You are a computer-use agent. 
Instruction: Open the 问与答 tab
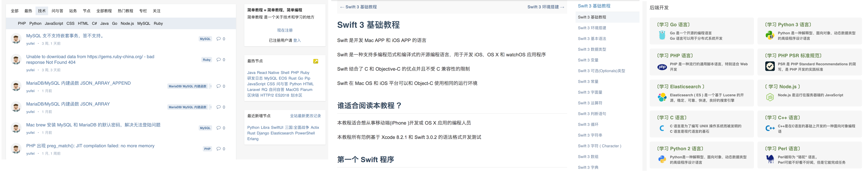(x=57, y=11)
